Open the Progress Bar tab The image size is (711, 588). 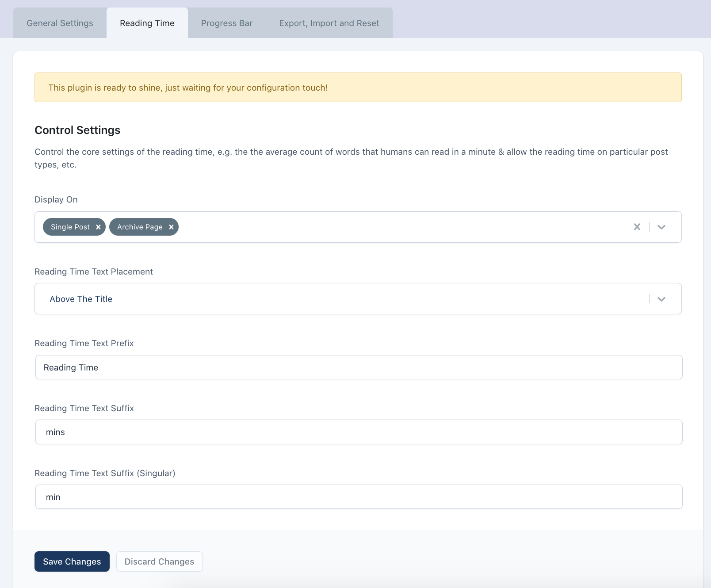[227, 23]
